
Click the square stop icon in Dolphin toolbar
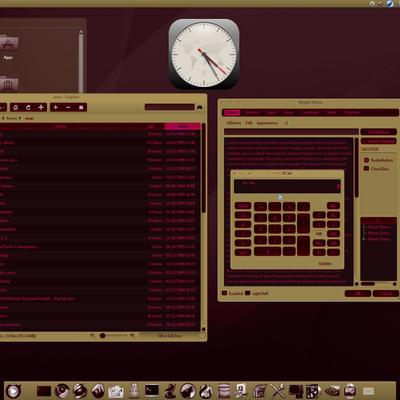click(x=81, y=107)
